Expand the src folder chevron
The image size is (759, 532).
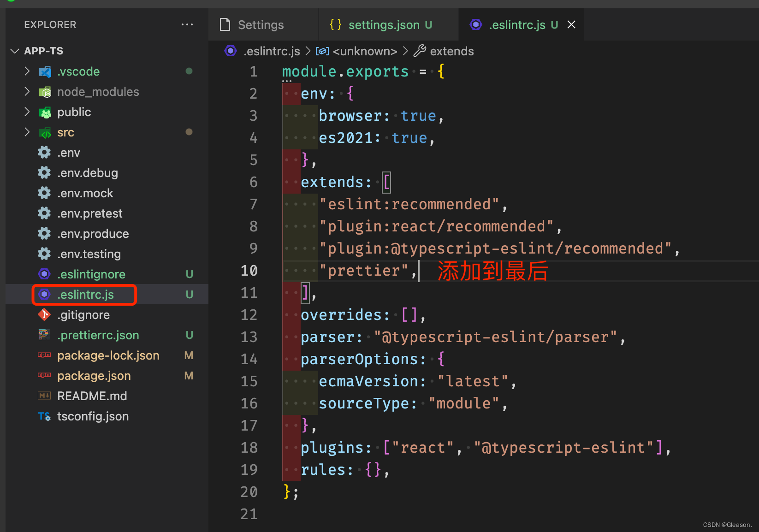(27, 132)
